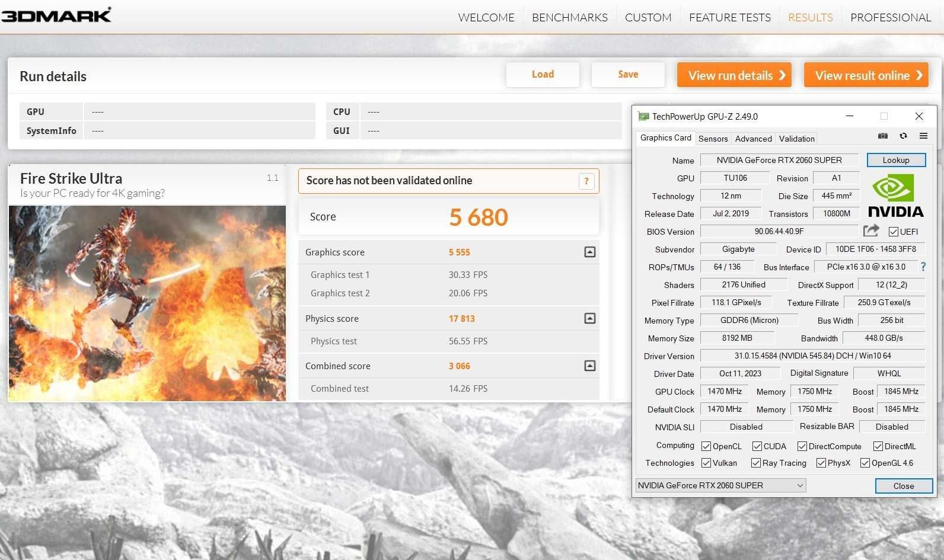Click the score validation help question mark

pyautogui.click(x=586, y=181)
